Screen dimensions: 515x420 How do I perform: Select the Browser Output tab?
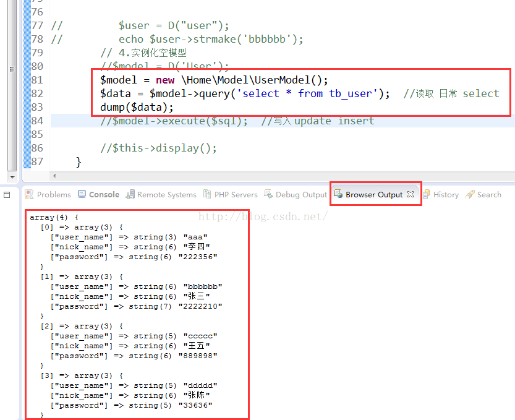(374, 195)
